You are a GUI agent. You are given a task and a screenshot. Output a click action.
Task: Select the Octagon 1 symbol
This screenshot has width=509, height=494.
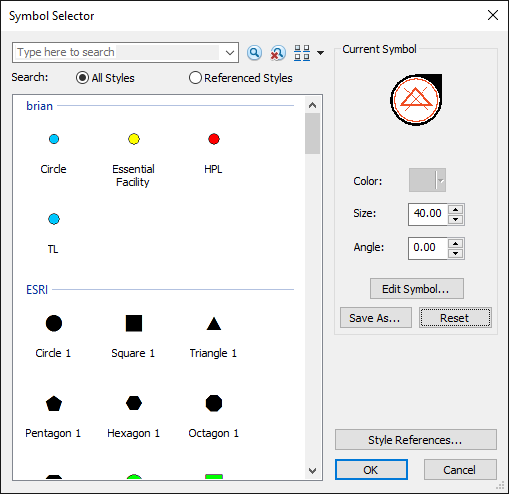(x=214, y=403)
